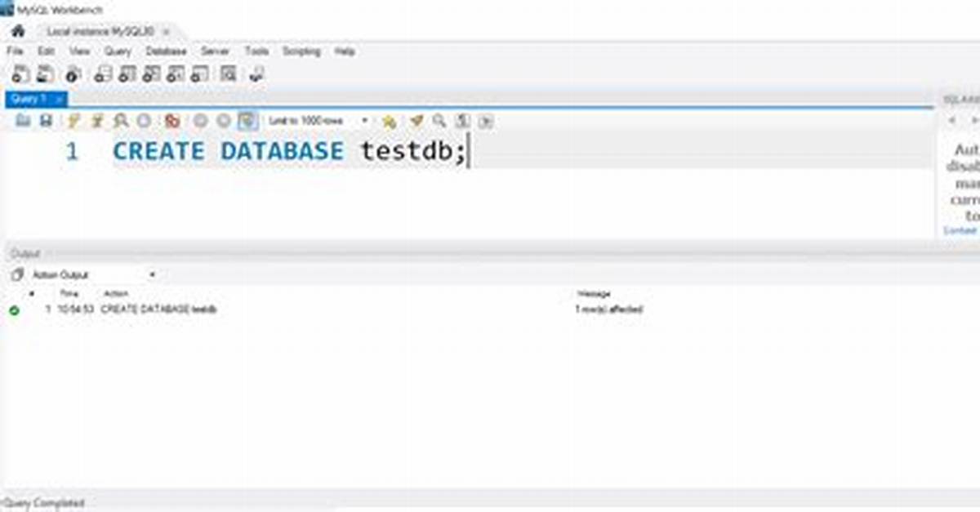Viewport: 980px width, 512px height.
Task: Create a new SQL tab from main toolbar
Action: click(x=20, y=74)
